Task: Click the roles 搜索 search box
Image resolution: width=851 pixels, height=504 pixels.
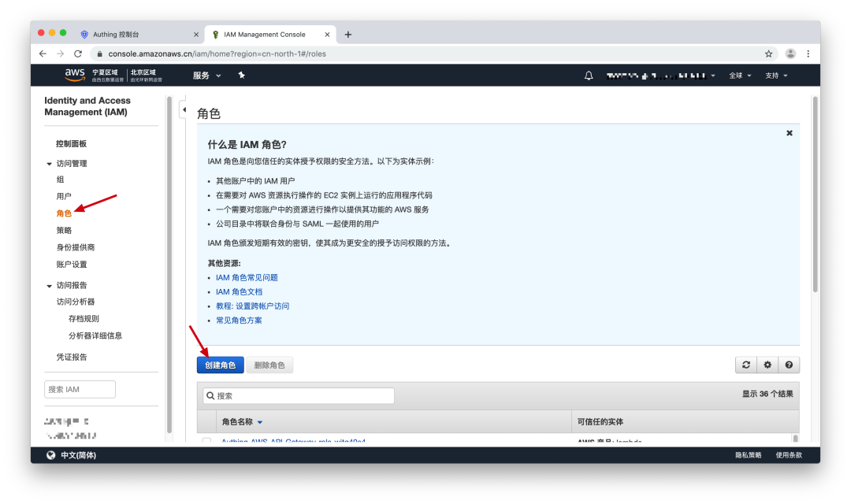Action: pyautogui.click(x=299, y=396)
